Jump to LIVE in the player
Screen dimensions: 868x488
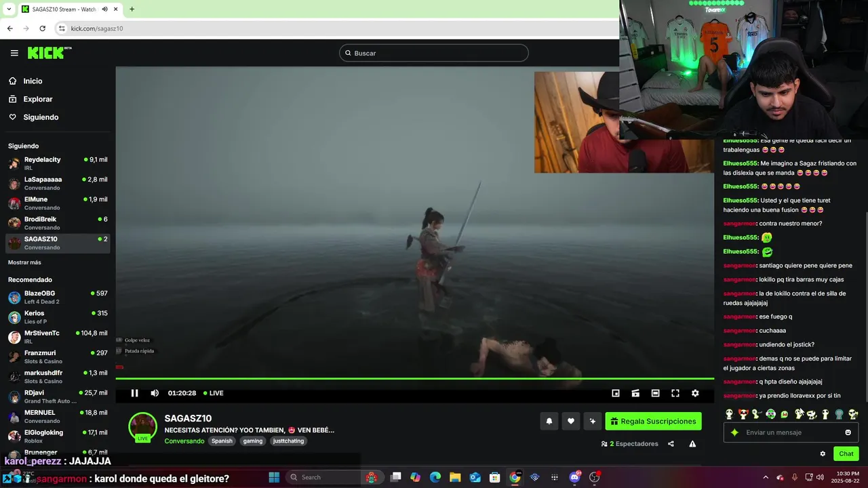coord(214,393)
